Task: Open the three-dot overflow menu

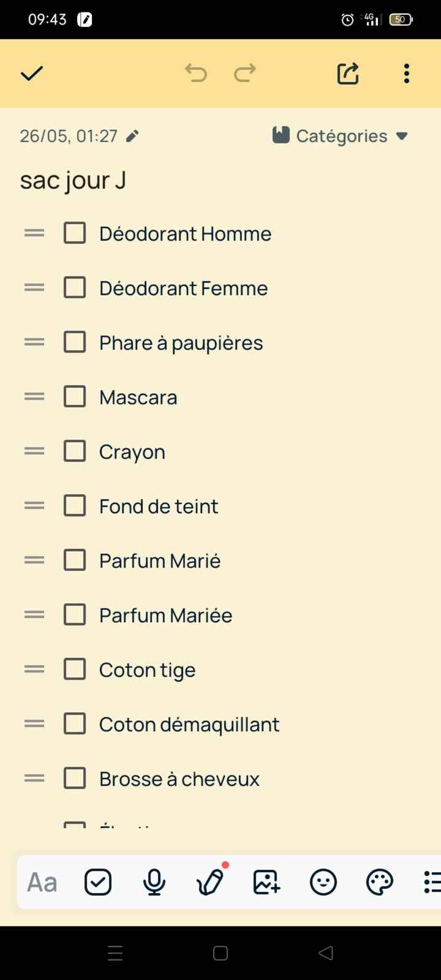Action: [406, 73]
